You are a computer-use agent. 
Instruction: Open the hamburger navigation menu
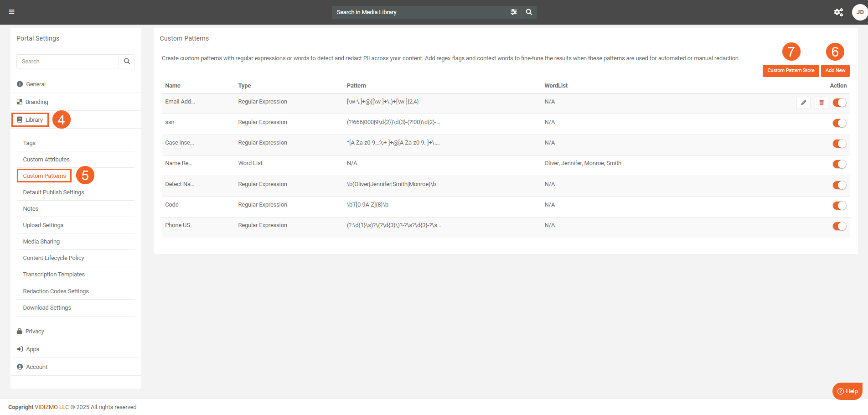click(12, 12)
